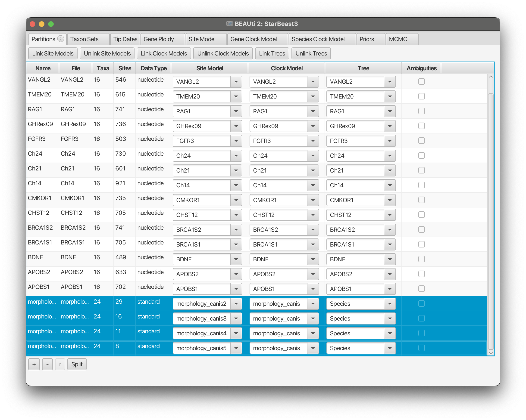Check Ambiguities box for BDNF row
The image size is (526, 420).
(421, 259)
